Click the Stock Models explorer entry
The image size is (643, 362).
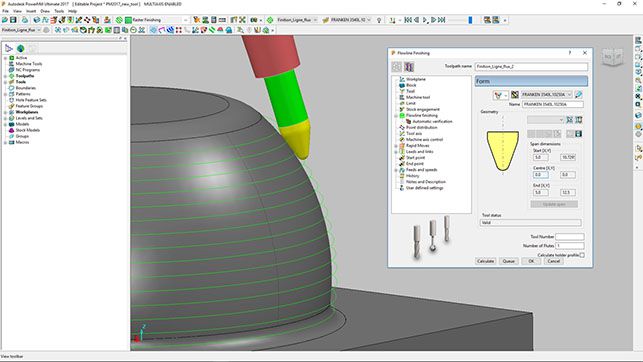27,130
